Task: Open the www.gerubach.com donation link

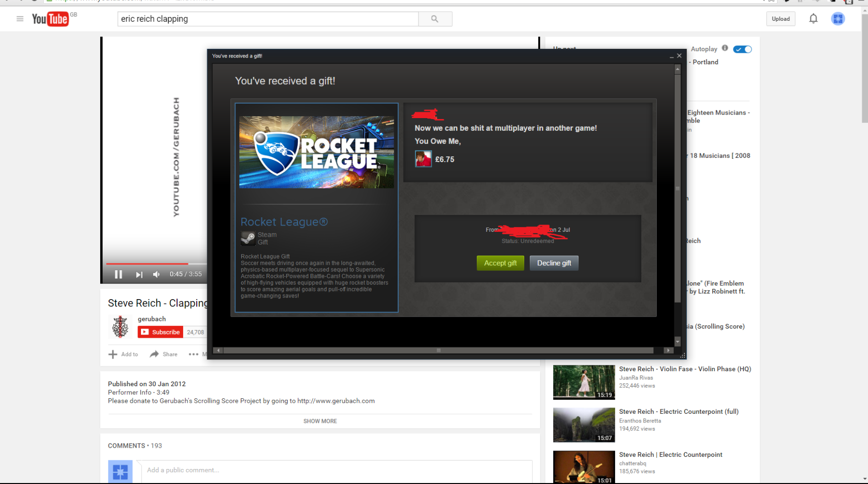Action: tap(336, 401)
